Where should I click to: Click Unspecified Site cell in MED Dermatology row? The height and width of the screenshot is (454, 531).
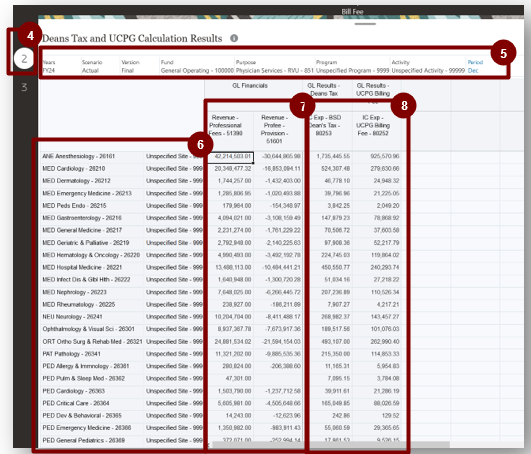point(173,181)
